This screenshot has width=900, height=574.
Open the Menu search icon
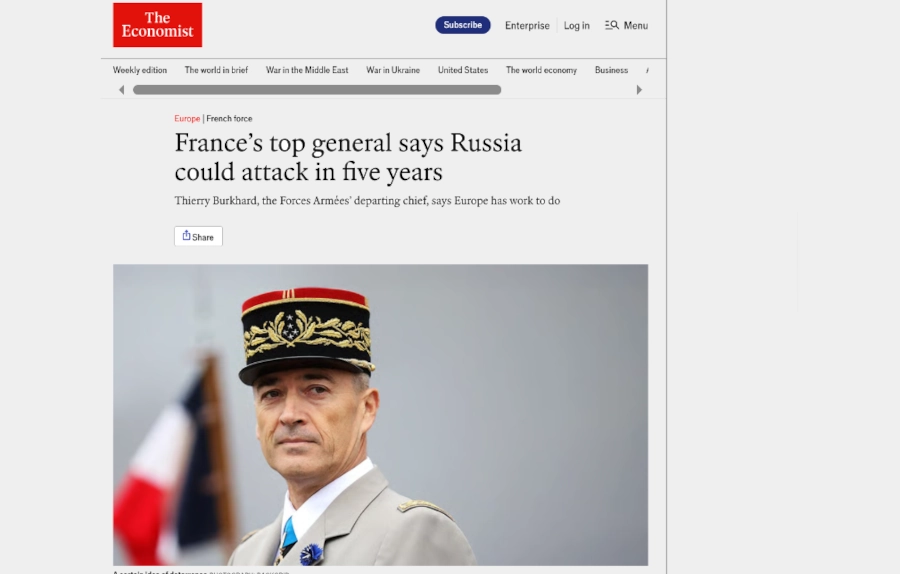pyautogui.click(x=611, y=25)
